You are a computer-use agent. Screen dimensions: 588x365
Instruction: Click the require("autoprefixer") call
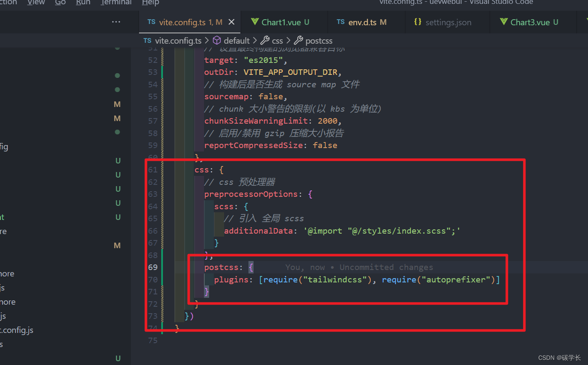coord(438,279)
